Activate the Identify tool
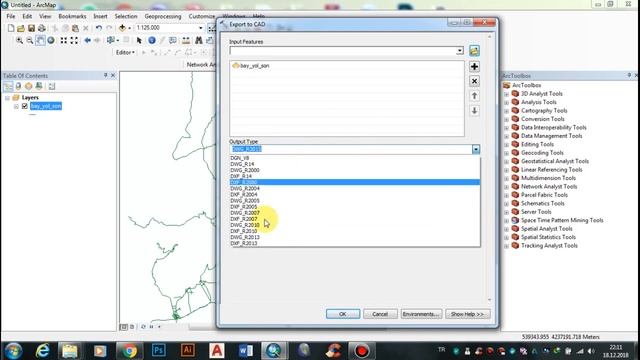The height and width of the screenshot is (360, 640). (152, 40)
